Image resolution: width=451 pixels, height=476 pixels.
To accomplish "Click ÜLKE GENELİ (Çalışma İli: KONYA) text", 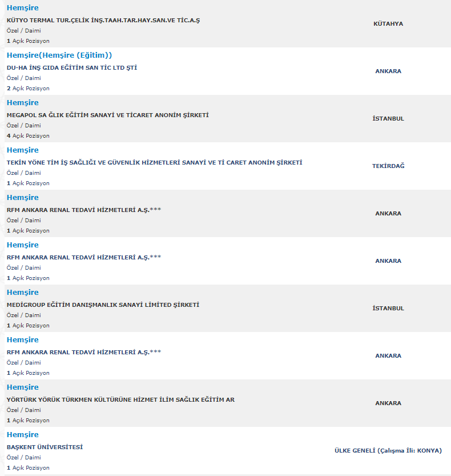I will [388, 450].
